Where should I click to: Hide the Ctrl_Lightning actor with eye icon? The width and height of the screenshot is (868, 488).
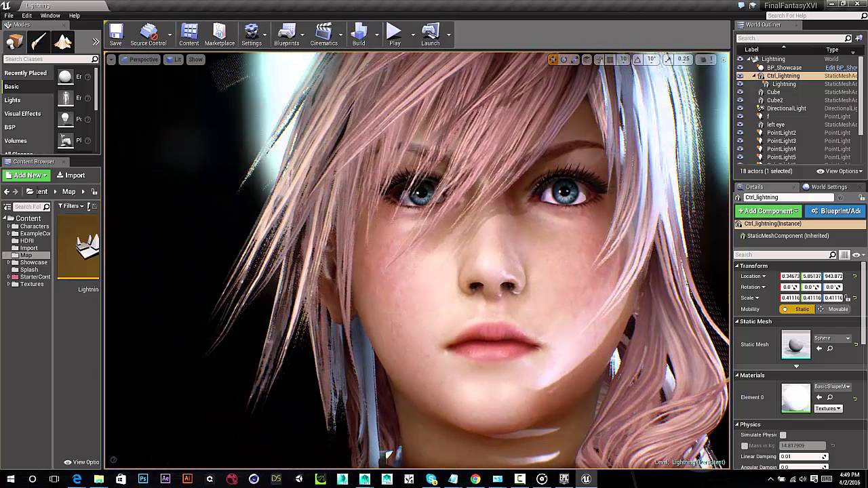[740, 76]
